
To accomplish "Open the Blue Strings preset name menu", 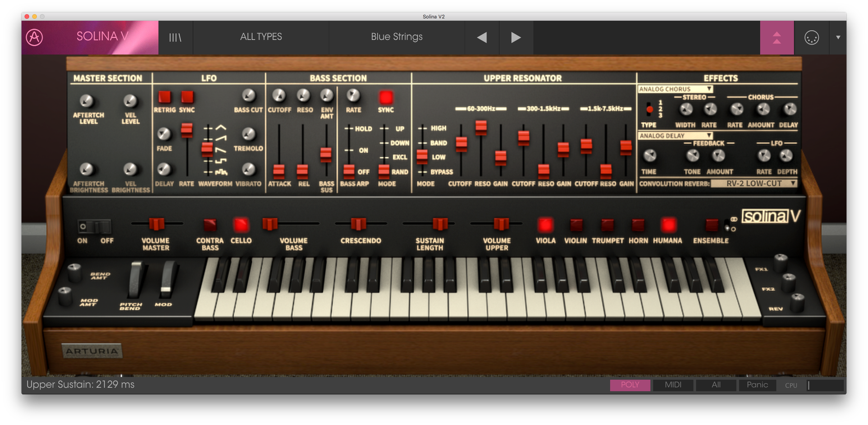I will click(x=396, y=37).
